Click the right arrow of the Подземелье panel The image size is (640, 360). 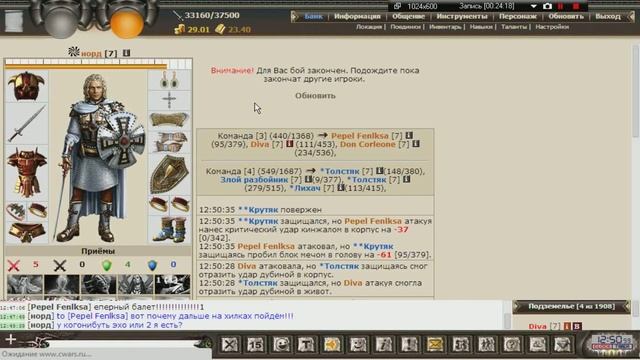click(627, 307)
